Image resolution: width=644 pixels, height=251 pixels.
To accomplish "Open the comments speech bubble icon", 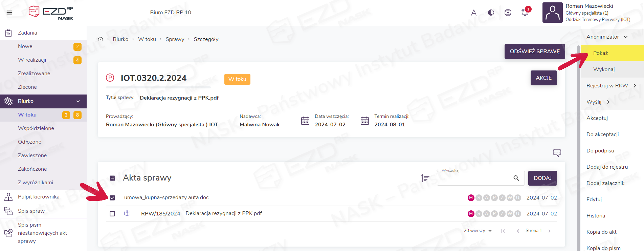I will [x=557, y=153].
